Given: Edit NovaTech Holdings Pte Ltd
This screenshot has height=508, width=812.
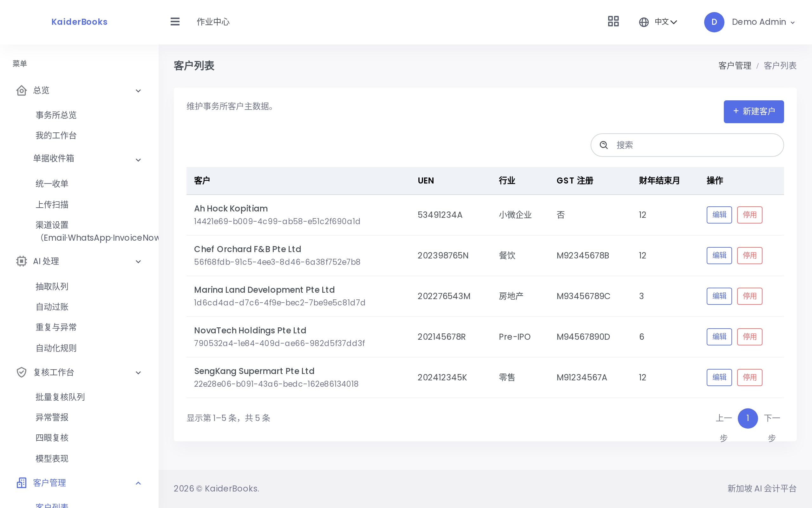Looking at the screenshot, I should tap(719, 337).
